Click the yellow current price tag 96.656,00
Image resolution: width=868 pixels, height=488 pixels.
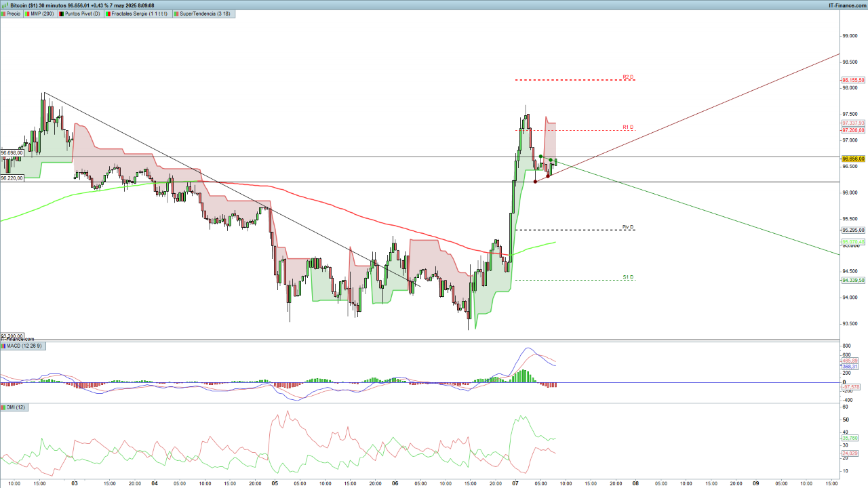854,159
